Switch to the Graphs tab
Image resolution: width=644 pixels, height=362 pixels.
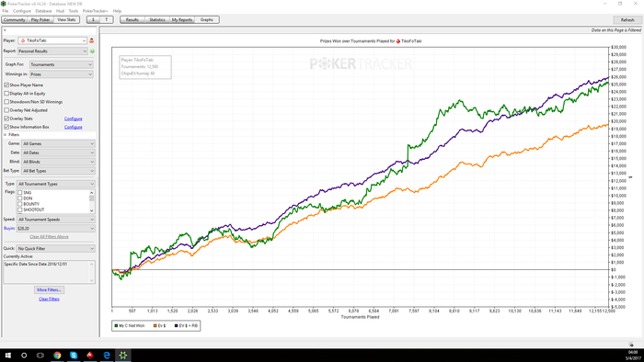(x=207, y=19)
